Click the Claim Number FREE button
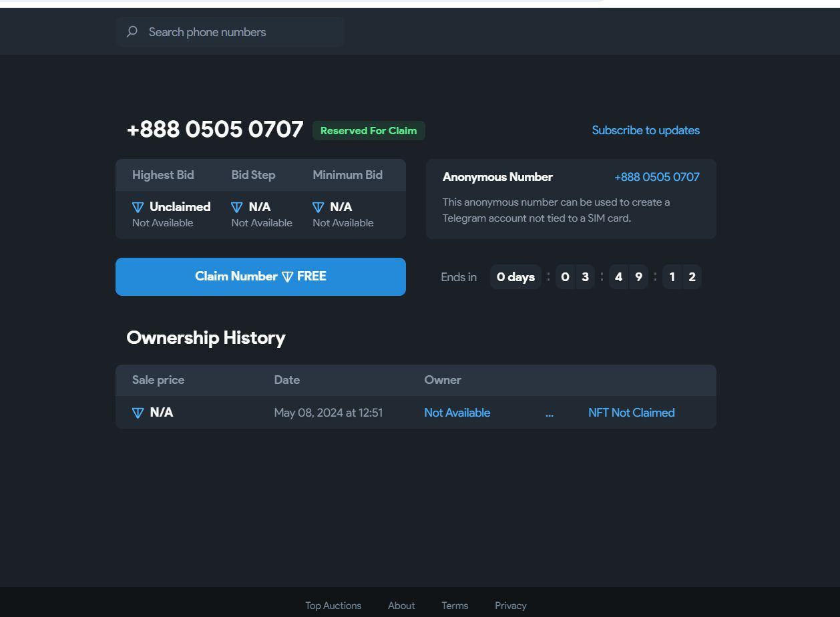The width and height of the screenshot is (840, 617). (x=260, y=276)
